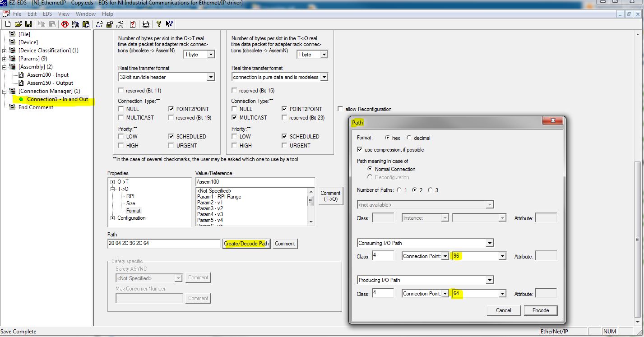Create a new EDS file from toolbar
This screenshot has height=337, width=644.
tap(8, 24)
